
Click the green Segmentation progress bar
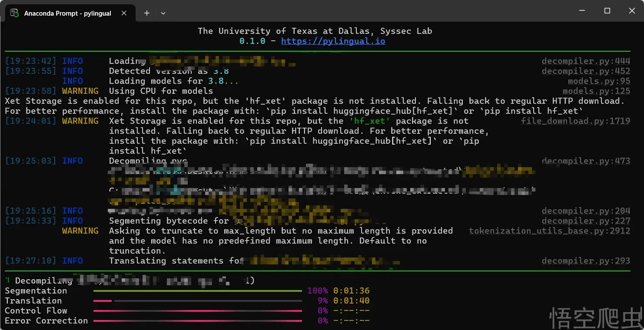coord(197,291)
